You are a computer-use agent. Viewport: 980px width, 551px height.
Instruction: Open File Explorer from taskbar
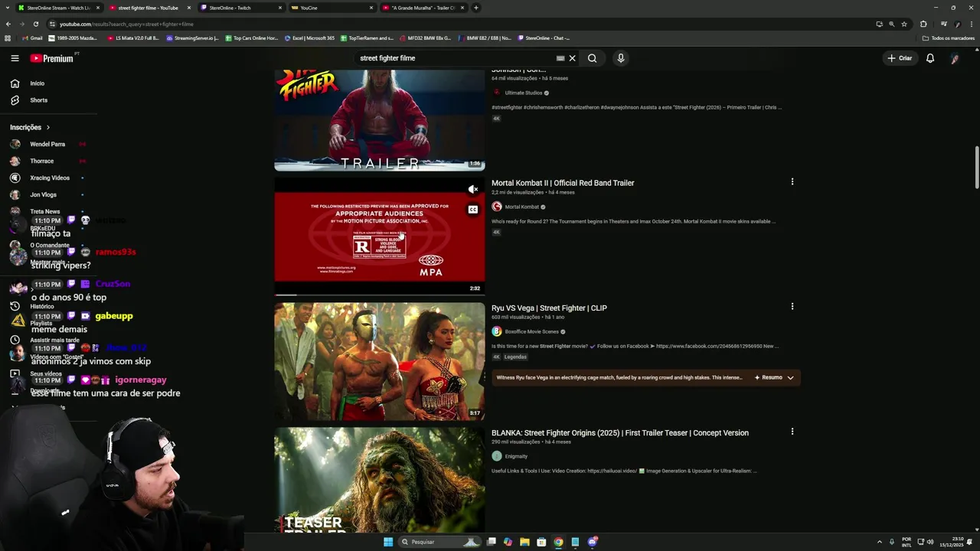[524, 542]
